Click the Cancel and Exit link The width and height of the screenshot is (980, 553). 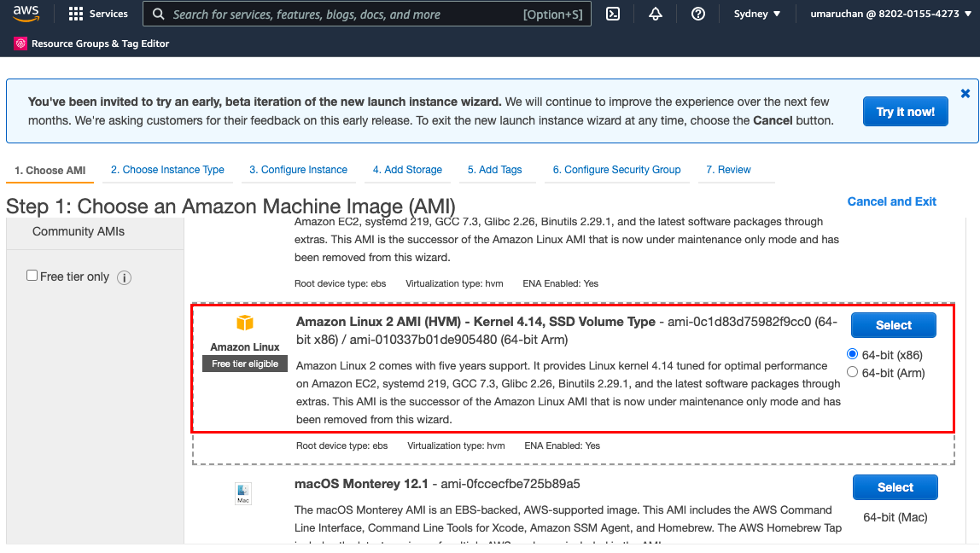[x=891, y=201]
